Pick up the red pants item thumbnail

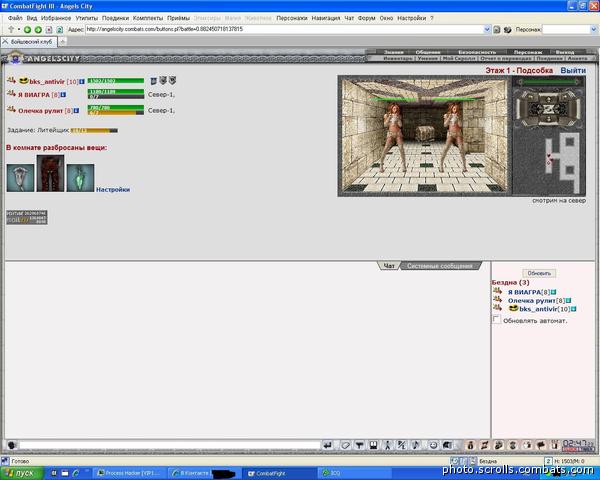[51, 173]
